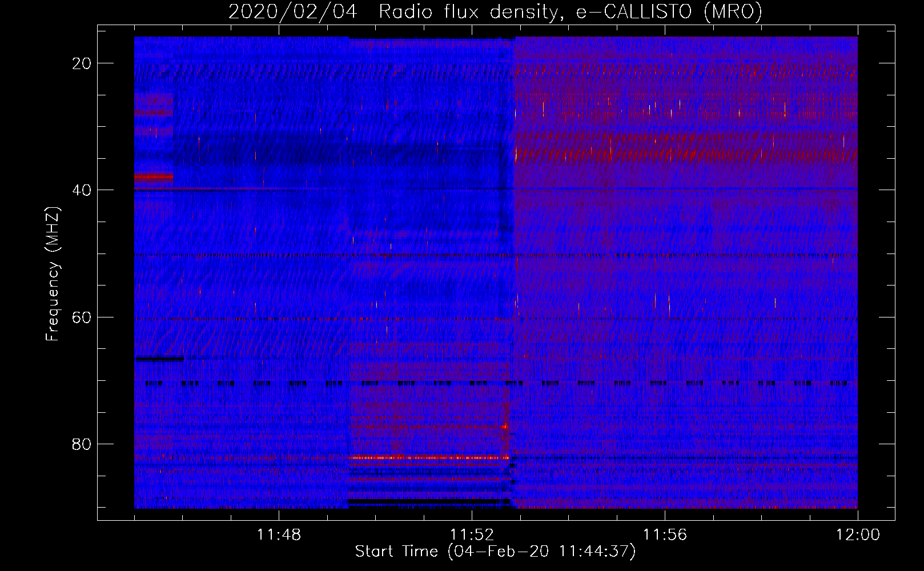Viewport: 924px width, 571px height.
Task: Click the 12:00 time tick label
Action: (858, 535)
